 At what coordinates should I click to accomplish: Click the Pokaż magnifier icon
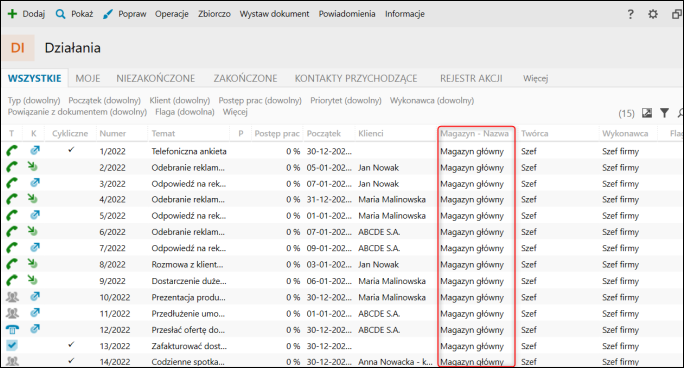pyautogui.click(x=60, y=14)
